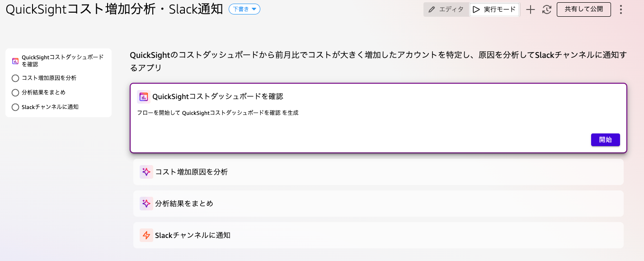Click the app title QuickSightコスト増加分析・Slack通知
This screenshot has width=644, height=261.
tap(114, 9)
